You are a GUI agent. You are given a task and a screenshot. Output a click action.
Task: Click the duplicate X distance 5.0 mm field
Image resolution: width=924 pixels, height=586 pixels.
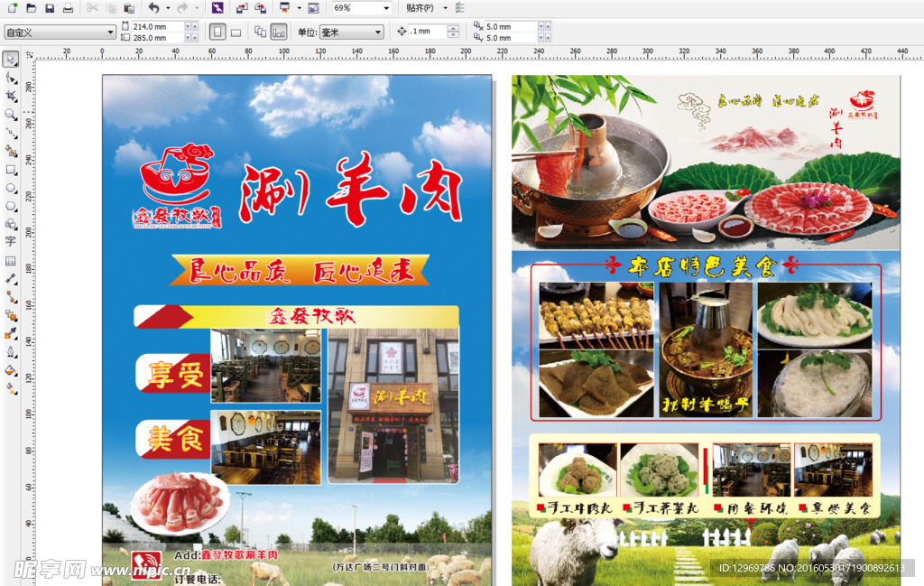[511, 26]
